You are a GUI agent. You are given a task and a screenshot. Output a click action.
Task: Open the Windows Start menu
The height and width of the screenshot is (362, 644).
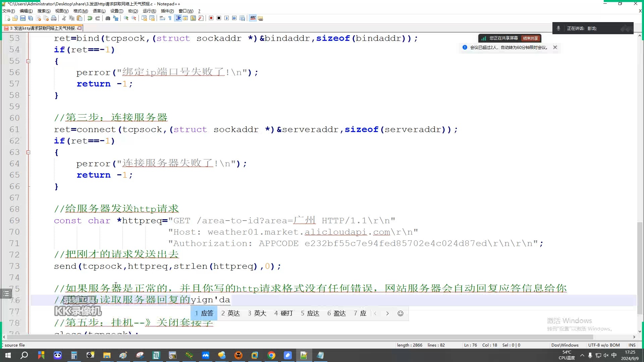coord(8,355)
